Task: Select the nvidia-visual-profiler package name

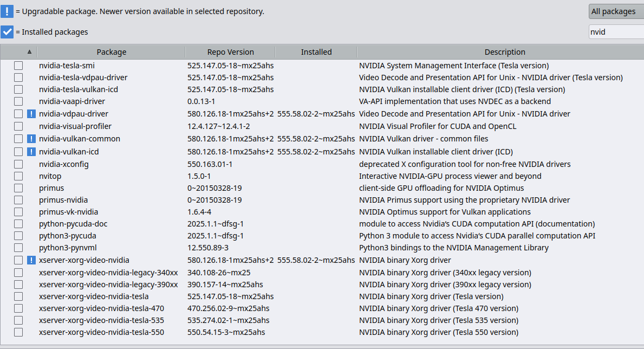Action: (x=75, y=126)
